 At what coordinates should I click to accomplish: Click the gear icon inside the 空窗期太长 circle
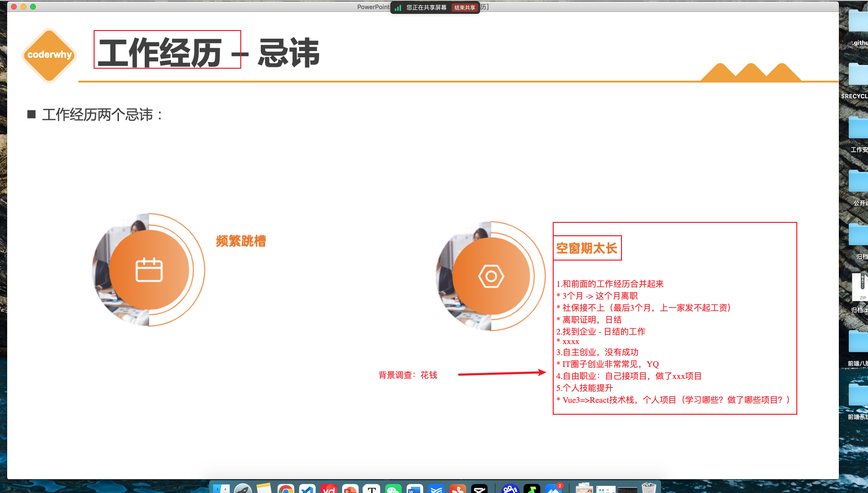492,276
